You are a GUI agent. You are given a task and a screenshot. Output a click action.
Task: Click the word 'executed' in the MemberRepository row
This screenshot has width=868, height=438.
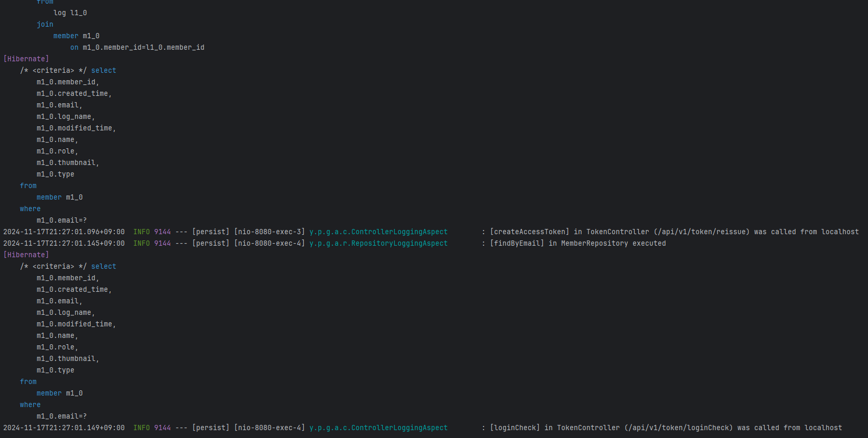[649, 243]
